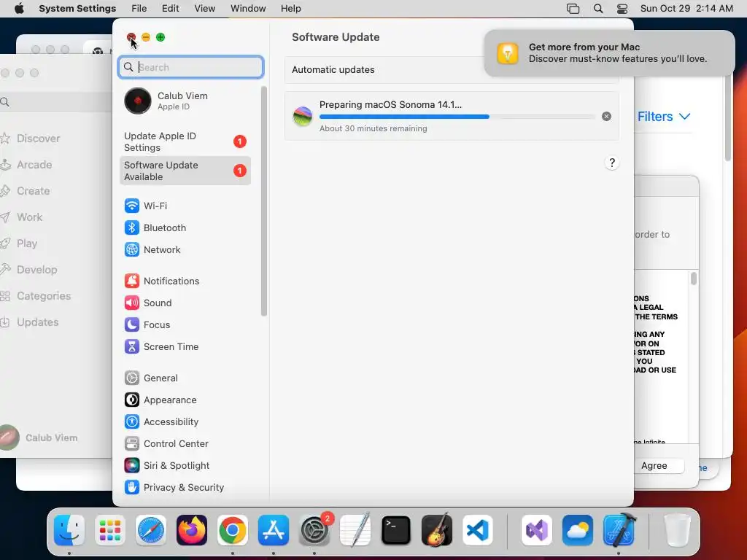Viewport: 747px width, 560px height.
Task: Select Update Apple ID Settings item
Action: click(x=186, y=142)
